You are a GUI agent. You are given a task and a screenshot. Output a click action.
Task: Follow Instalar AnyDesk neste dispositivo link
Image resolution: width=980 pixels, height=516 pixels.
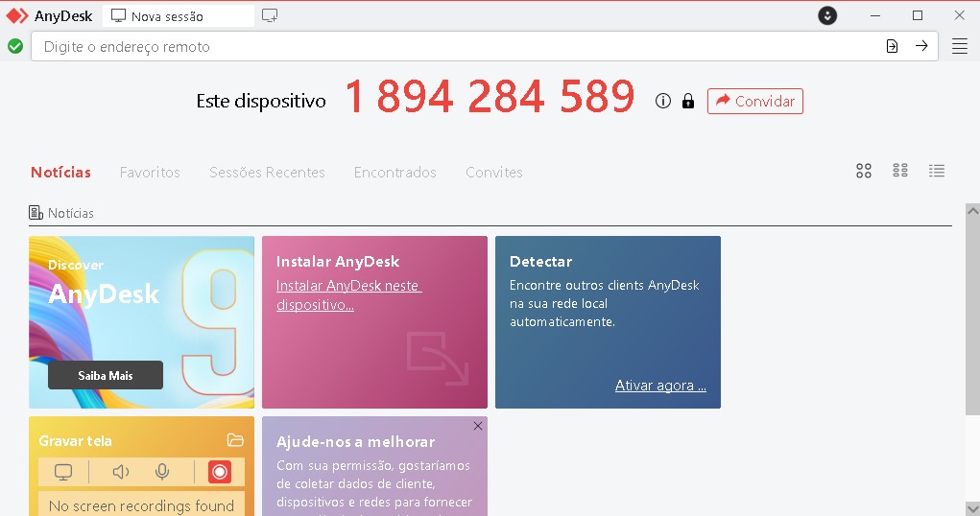(x=348, y=294)
